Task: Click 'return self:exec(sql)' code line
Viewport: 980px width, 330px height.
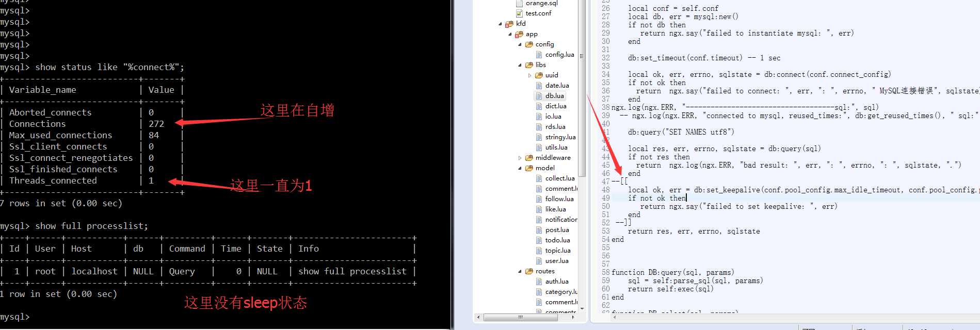Action: [671, 289]
